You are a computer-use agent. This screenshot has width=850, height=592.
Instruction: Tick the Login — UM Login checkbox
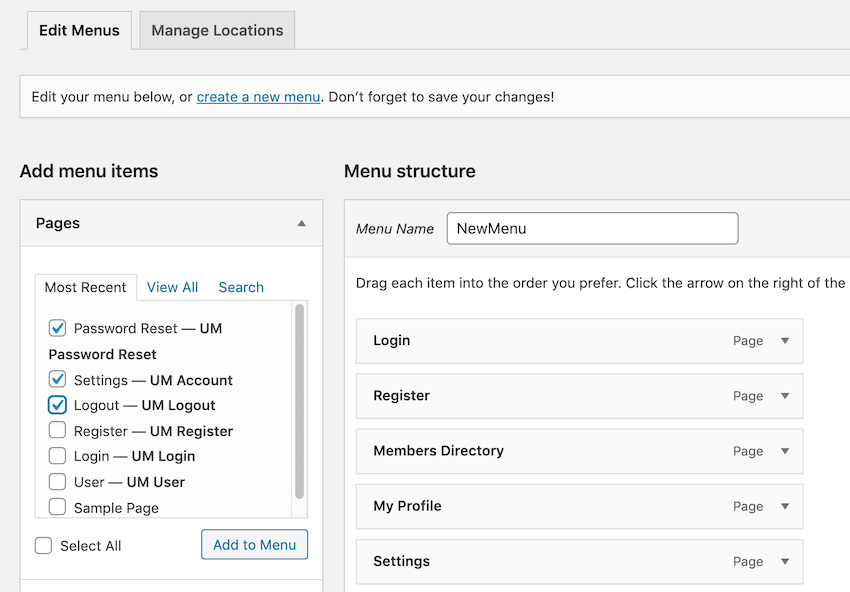58,456
